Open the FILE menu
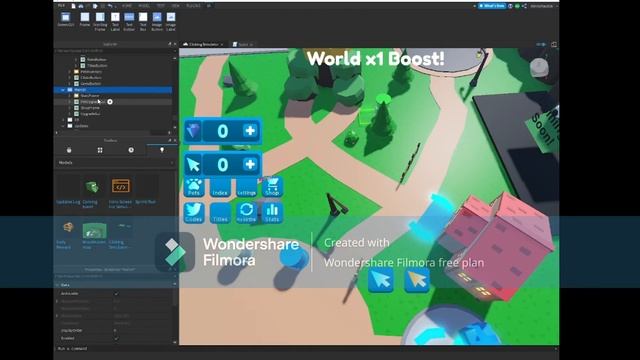Screen dimensions: 640x360 (61, 6)
